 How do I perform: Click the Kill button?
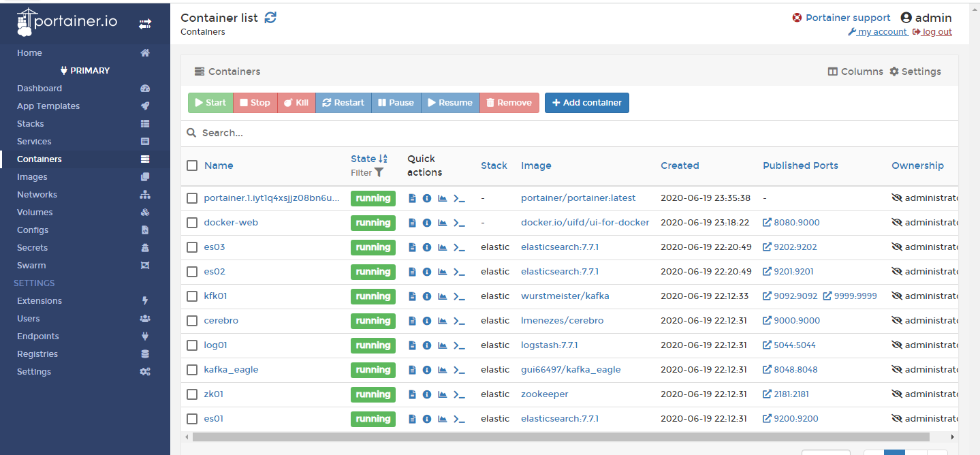point(296,103)
